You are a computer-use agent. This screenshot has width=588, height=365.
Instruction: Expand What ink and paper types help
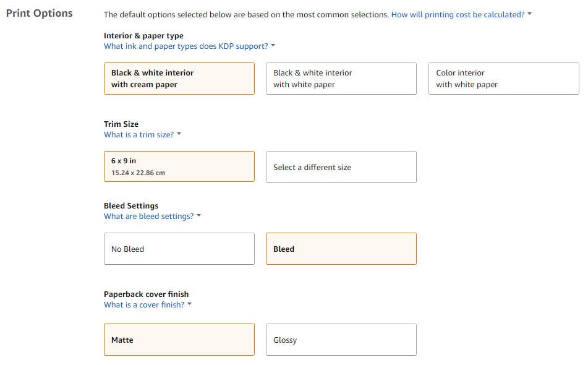185,46
